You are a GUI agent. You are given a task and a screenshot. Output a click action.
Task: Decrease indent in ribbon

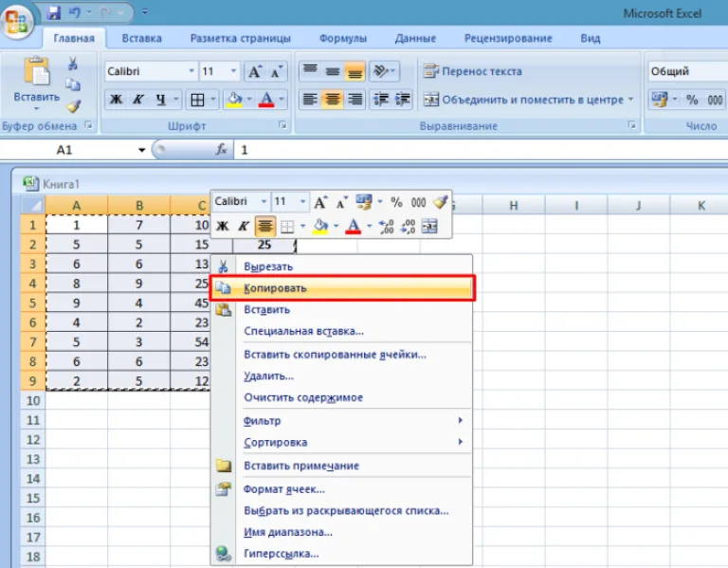click(x=381, y=99)
